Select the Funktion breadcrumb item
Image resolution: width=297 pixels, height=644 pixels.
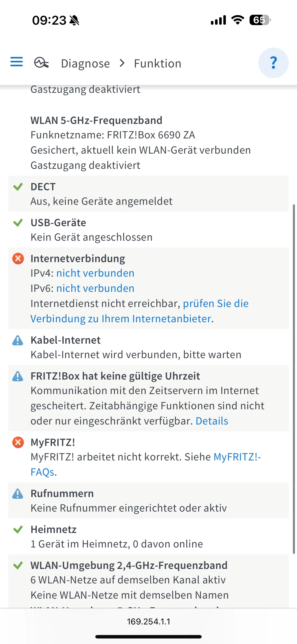pyautogui.click(x=157, y=64)
